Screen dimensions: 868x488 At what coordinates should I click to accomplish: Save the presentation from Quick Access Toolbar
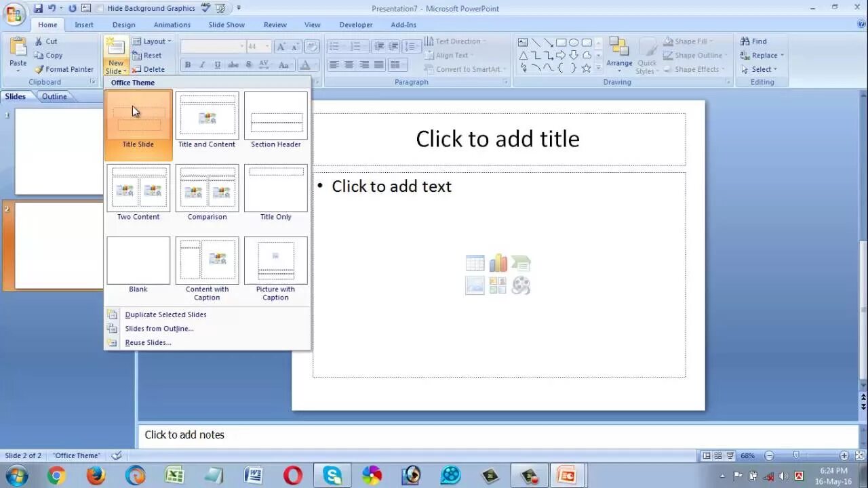pyautogui.click(x=38, y=8)
